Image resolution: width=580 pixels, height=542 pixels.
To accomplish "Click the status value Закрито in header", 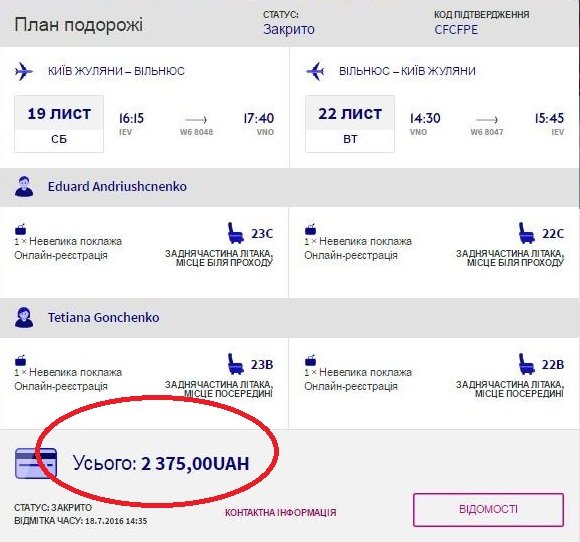I will pos(289,29).
